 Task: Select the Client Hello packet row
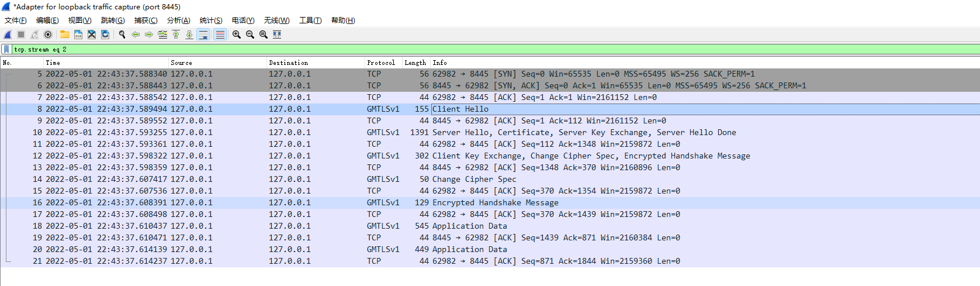(490, 109)
